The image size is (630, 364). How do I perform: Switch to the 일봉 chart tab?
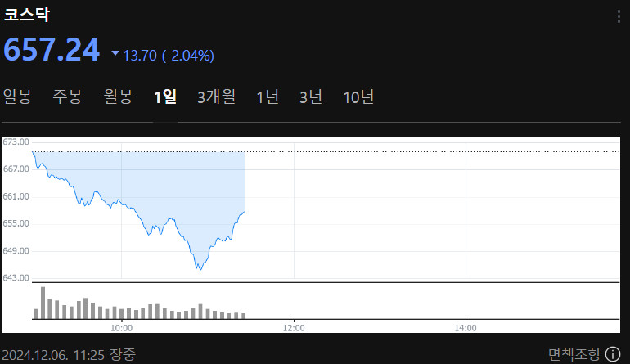click(x=17, y=97)
